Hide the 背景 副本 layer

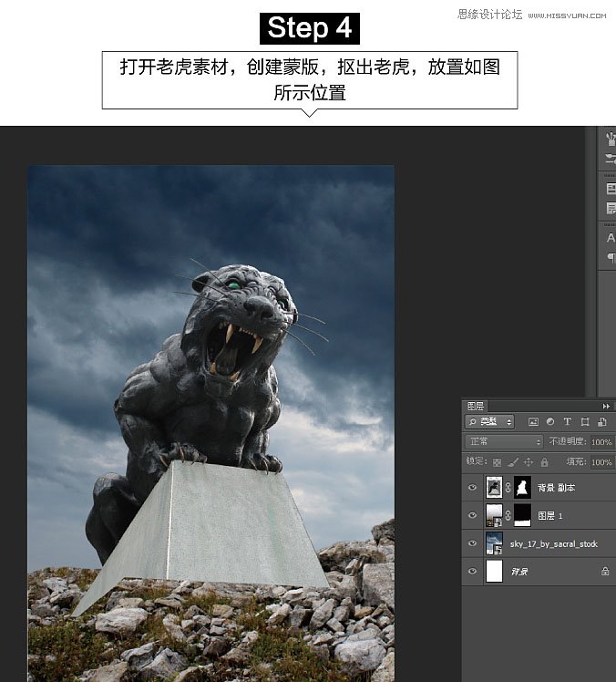(x=472, y=489)
